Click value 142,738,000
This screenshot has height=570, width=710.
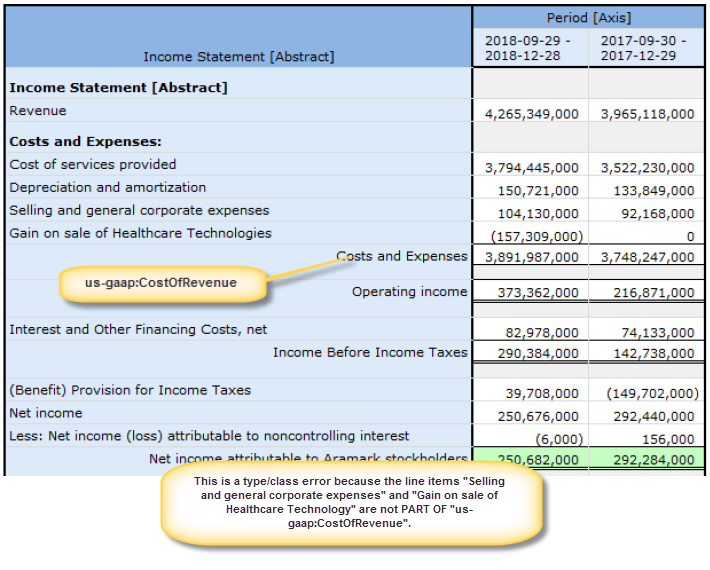click(654, 353)
